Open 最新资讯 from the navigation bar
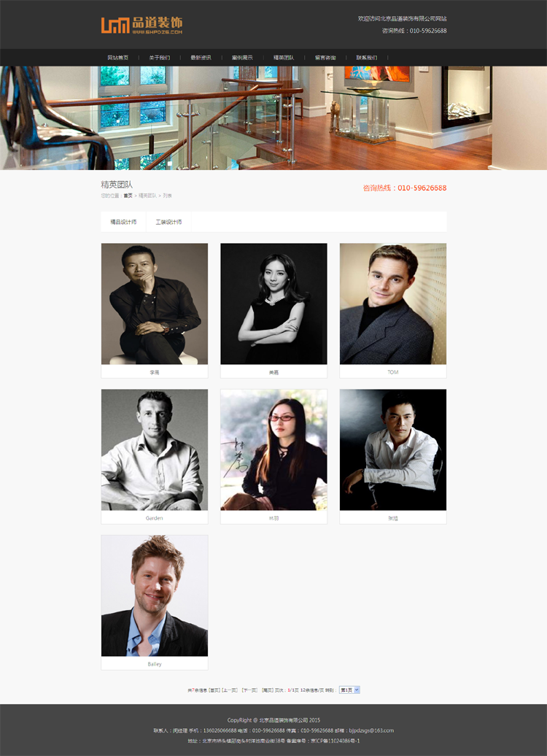Viewport: 547px width, 756px height. click(x=201, y=58)
